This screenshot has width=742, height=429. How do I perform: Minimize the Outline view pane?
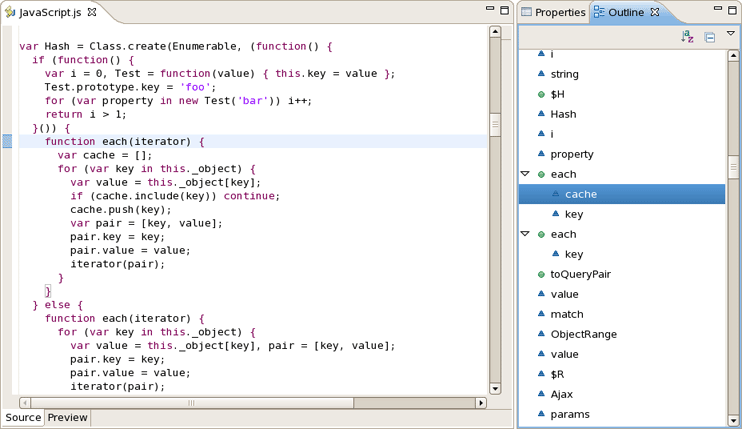click(718, 9)
